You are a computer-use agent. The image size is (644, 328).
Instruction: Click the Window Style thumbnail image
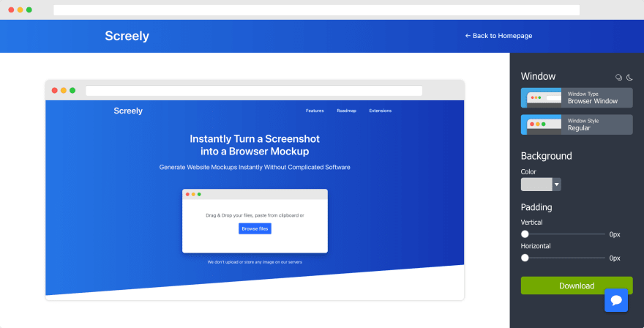(x=541, y=124)
